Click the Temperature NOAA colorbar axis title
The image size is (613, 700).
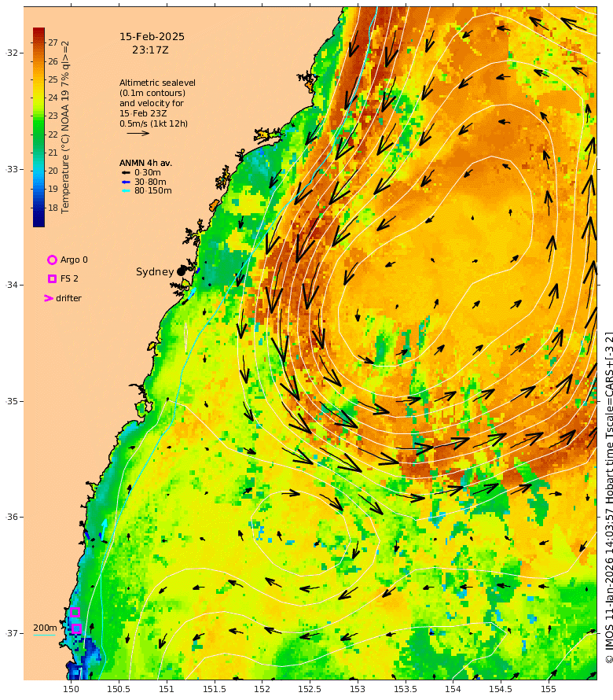[65, 127]
